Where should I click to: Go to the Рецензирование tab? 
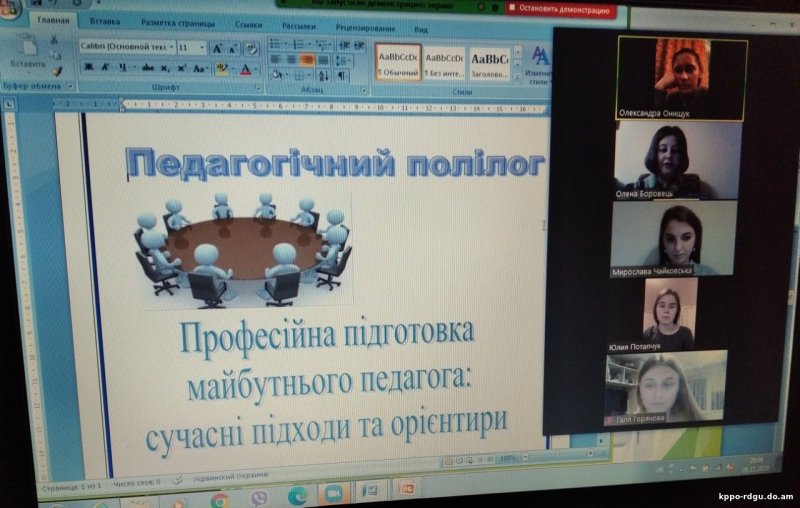point(365,28)
